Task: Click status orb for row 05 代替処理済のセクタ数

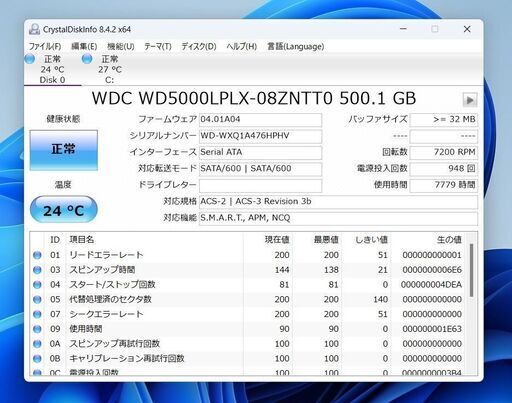Action: (x=37, y=300)
